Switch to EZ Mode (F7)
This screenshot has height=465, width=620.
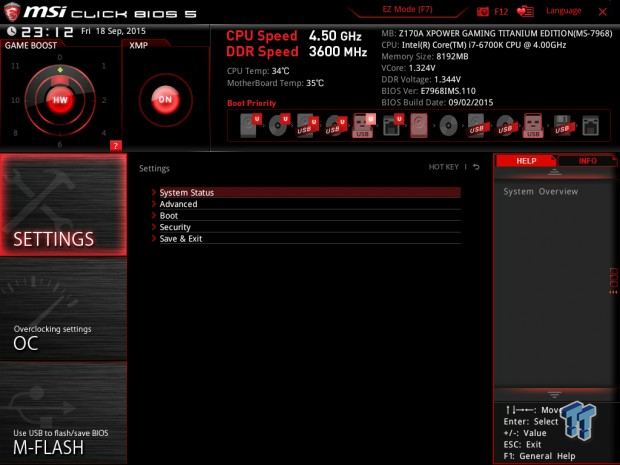[x=407, y=9]
